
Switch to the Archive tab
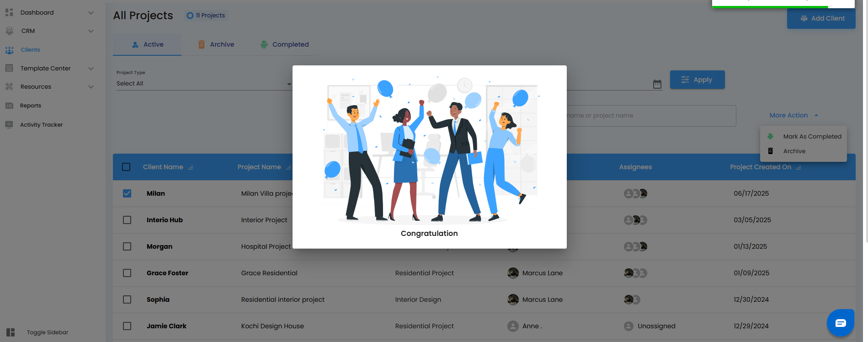216,44
